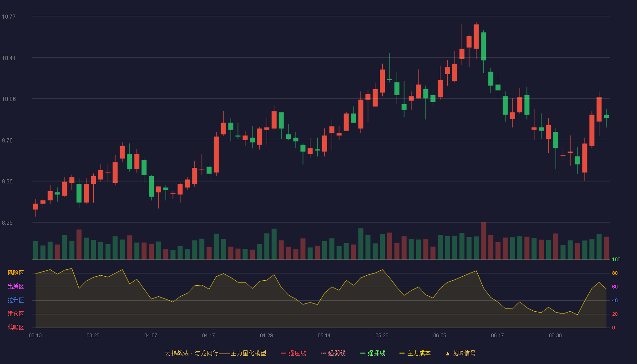The image size is (637, 364).
Task: Click the 03-13 date axis label
Action: [35, 335]
